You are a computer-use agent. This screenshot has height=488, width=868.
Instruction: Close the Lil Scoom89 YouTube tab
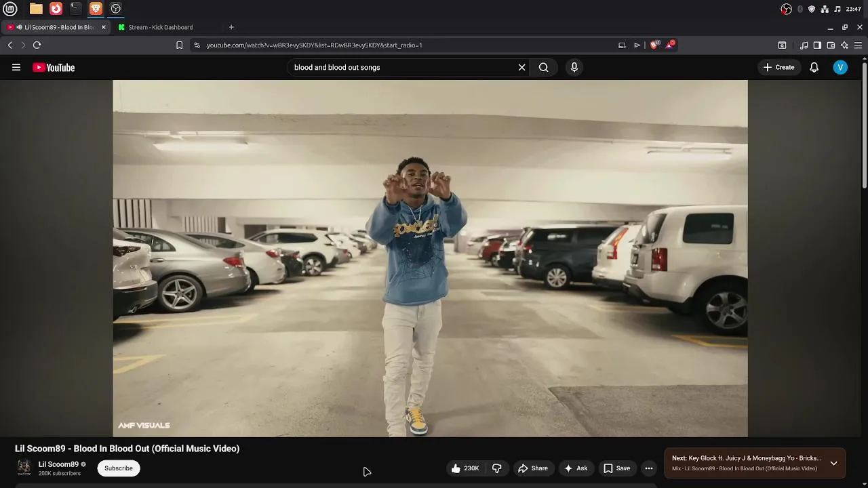pos(103,27)
